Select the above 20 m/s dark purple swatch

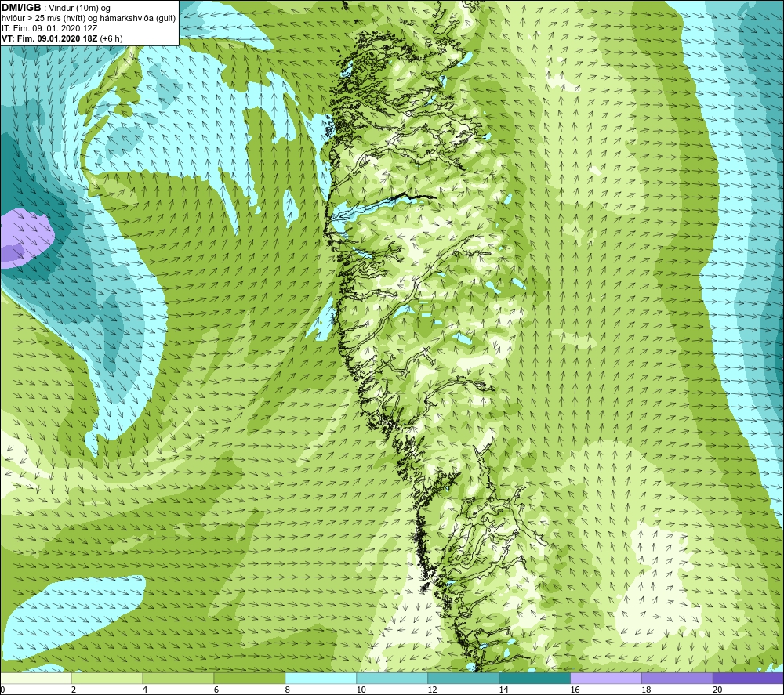[748, 678]
